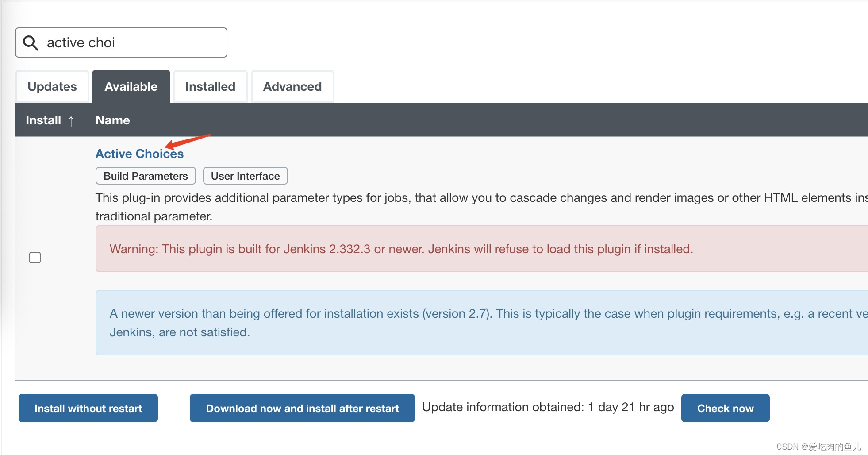
Task: Click the Jenkins 2.332.3 warning banner
Action: tap(401, 249)
